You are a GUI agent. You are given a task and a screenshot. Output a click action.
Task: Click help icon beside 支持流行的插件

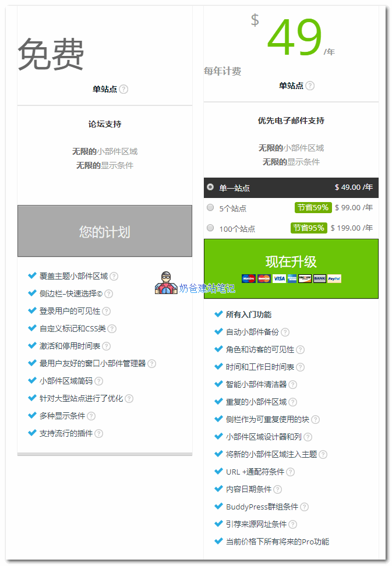[98, 433]
